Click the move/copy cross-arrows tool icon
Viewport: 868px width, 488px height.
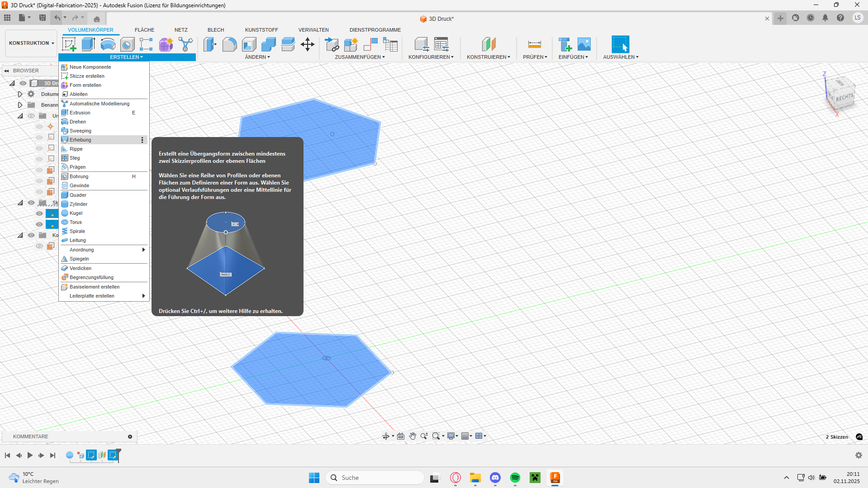coord(307,44)
